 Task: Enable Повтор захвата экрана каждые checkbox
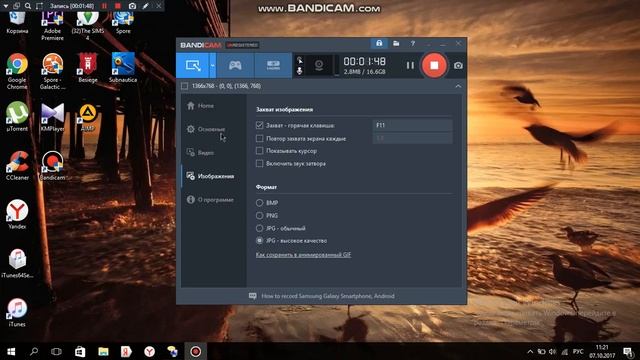pyautogui.click(x=260, y=138)
